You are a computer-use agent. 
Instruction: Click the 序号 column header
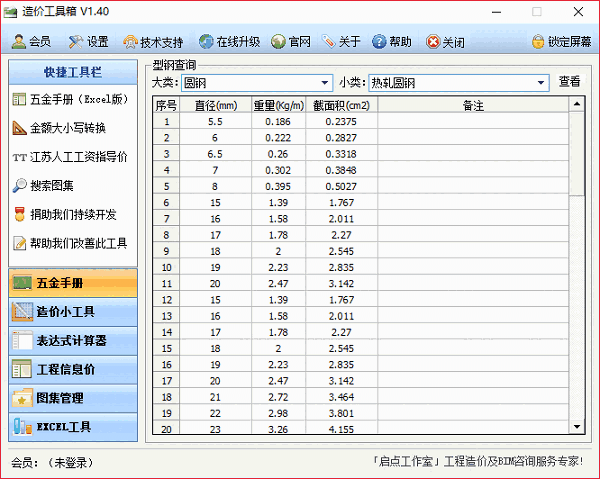(x=166, y=105)
